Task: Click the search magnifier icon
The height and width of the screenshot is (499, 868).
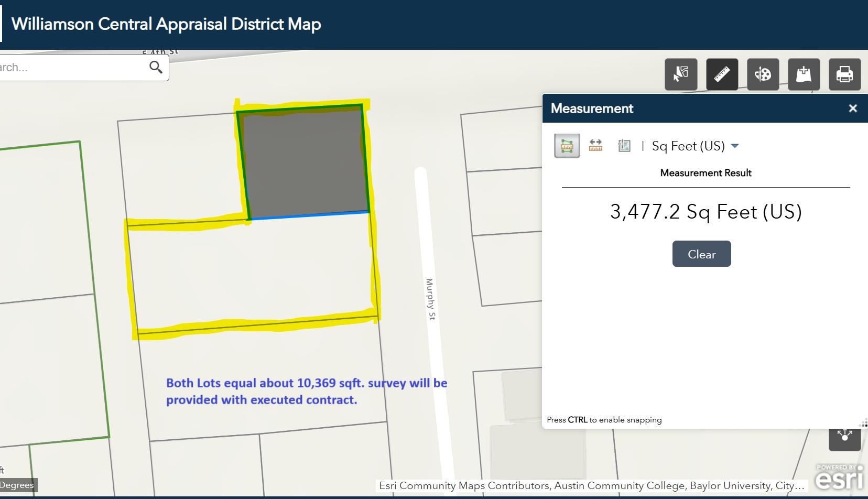Action: 156,67
